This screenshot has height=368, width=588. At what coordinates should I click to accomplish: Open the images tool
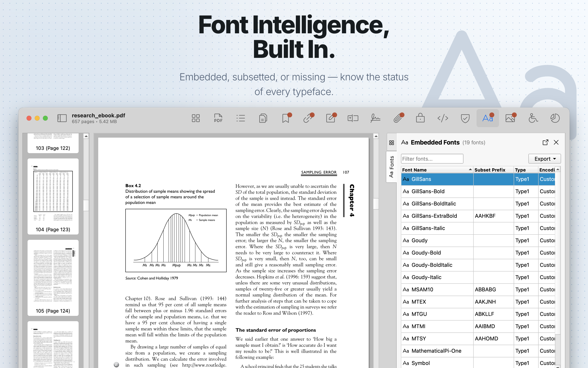click(510, 118)
